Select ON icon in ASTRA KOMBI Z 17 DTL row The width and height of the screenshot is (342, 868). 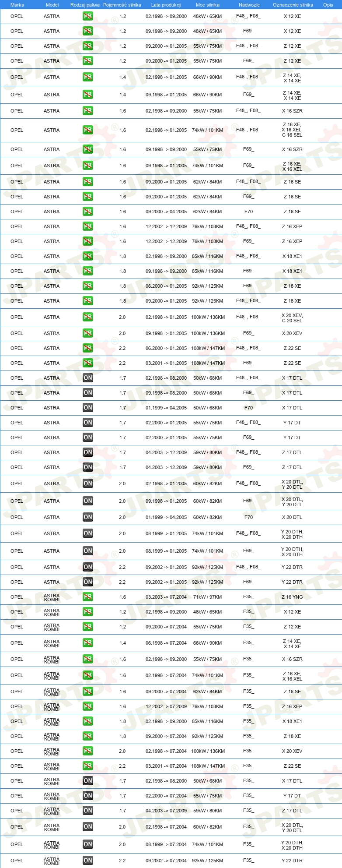pos(88,811)
